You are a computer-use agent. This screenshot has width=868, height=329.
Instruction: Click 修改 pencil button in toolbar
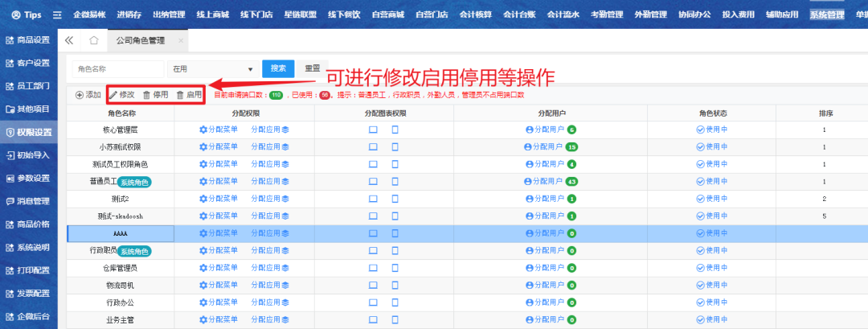[122, 95]
